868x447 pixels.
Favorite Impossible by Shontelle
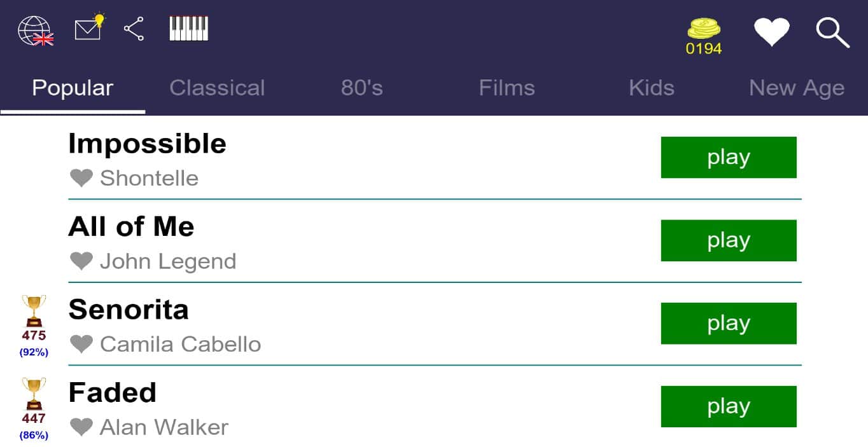(x=81, y=178)
